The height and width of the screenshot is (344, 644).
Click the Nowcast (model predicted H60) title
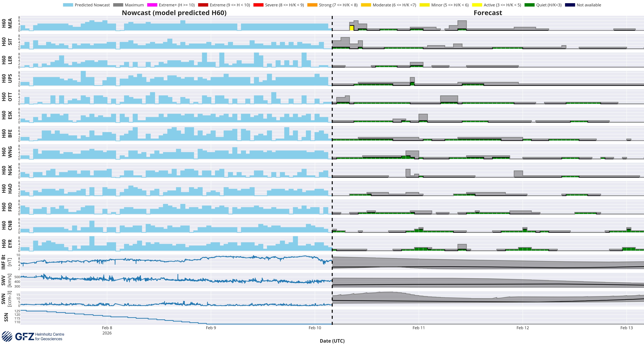coord(174,13)
